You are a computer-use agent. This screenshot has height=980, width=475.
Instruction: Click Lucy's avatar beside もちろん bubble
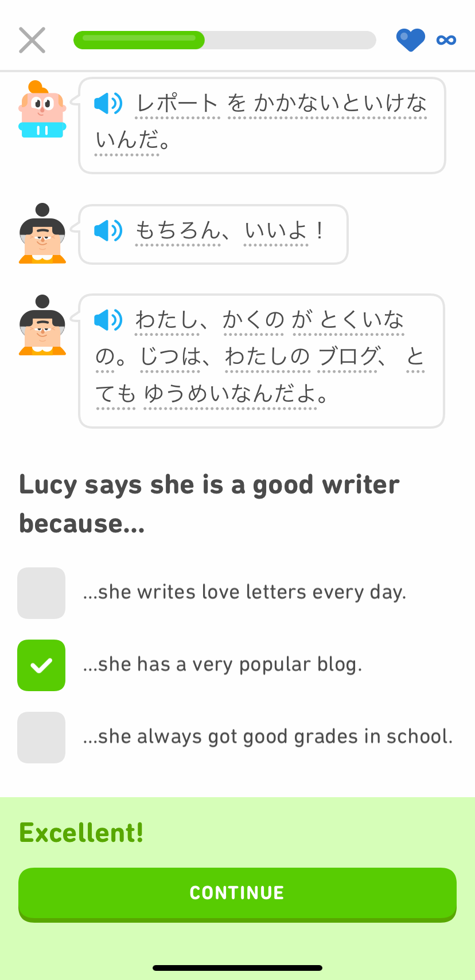pyautogui.click(x=41, y=235)
